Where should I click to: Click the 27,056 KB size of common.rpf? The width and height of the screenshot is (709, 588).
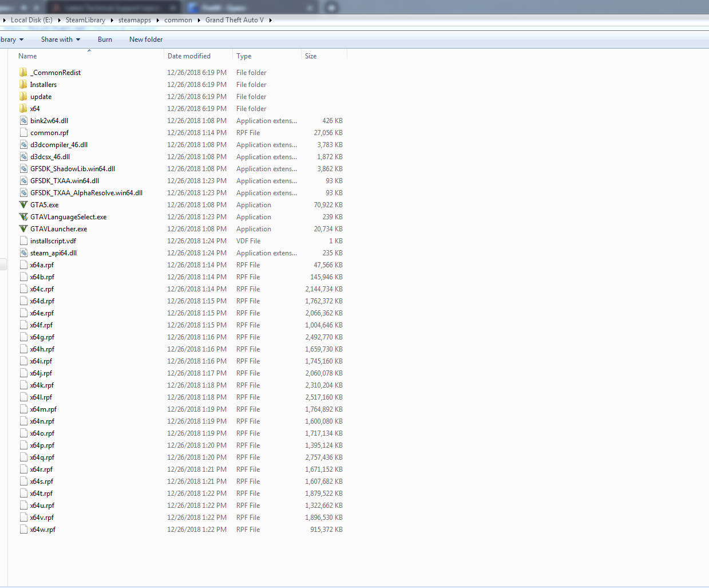(328, 133)
